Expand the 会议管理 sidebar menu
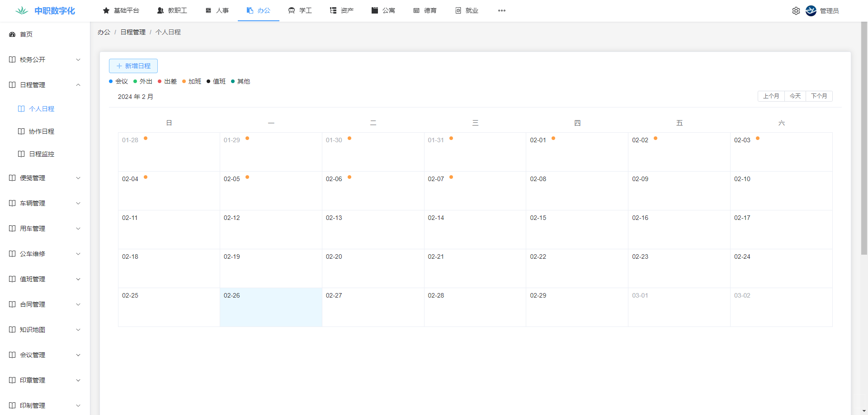868x415 pixels. click(x=78, y=355)
